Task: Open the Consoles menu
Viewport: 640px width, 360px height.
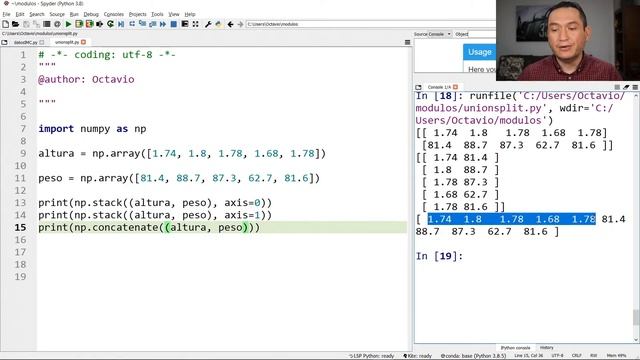Action: [113, 14]
